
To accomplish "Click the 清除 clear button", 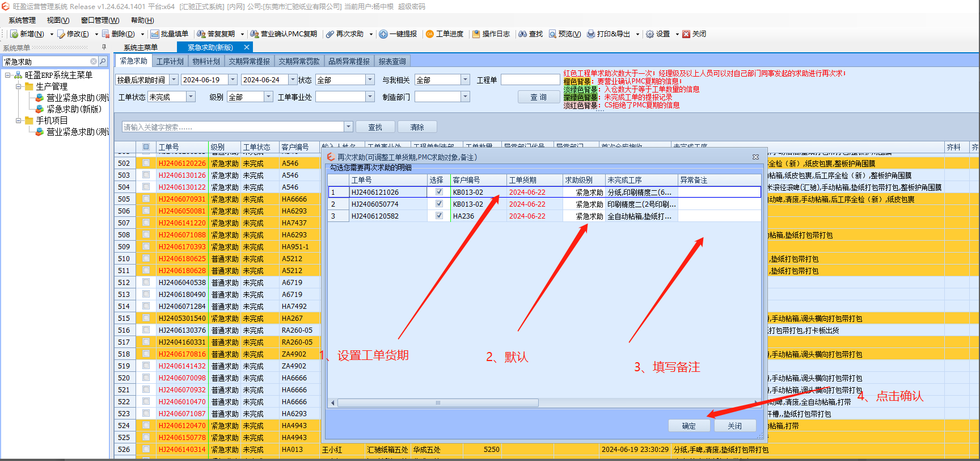I will coord(417,127).
